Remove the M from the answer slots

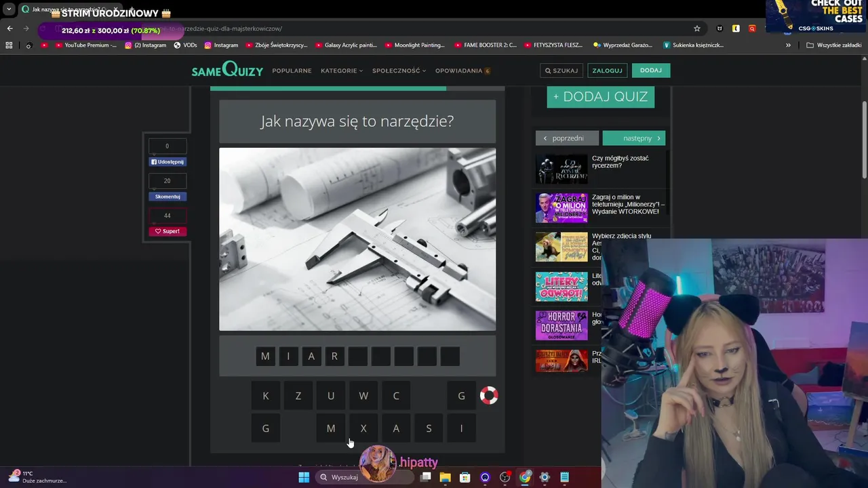coord(265,356)
